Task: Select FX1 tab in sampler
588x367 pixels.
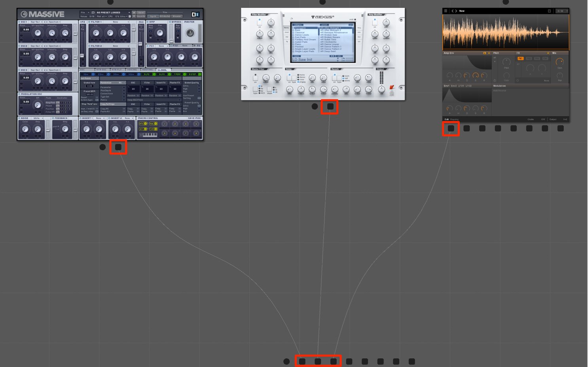Action: click(x=521, y=59)
